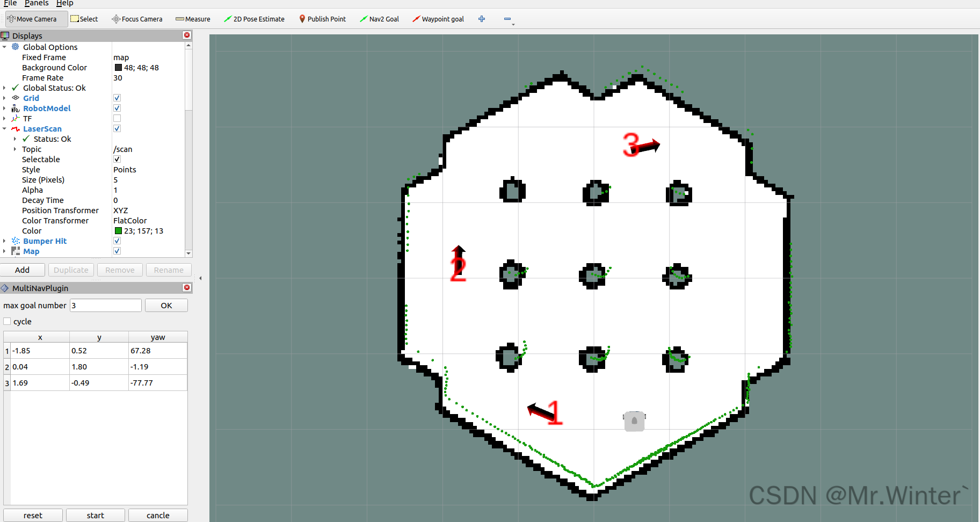
Task: Click the reset button
Action: tap(33, 515)
